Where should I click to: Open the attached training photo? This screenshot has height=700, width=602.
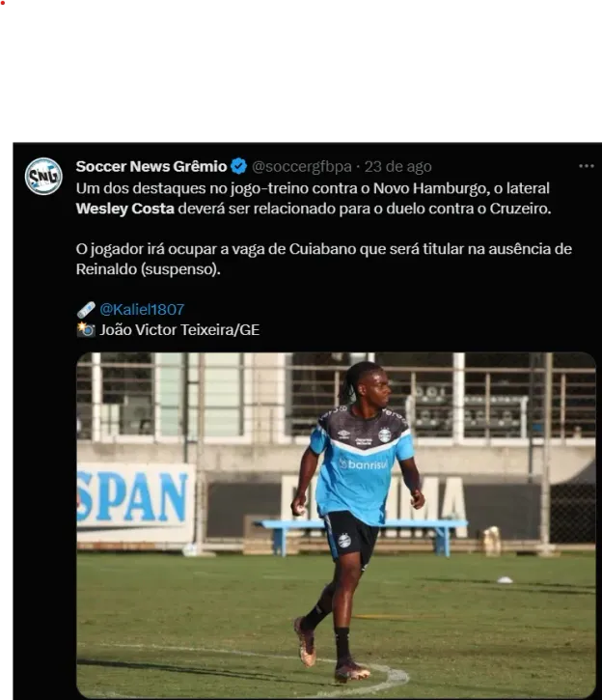337,524
